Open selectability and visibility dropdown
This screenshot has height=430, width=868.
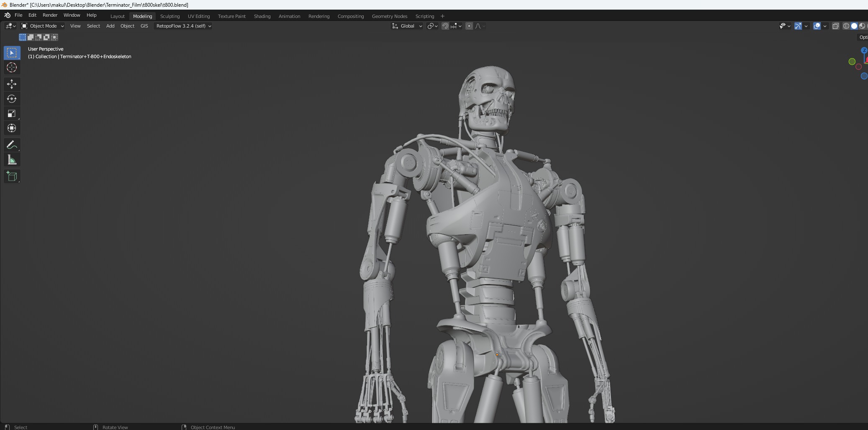pyautogui.click(x=785, y=26)
